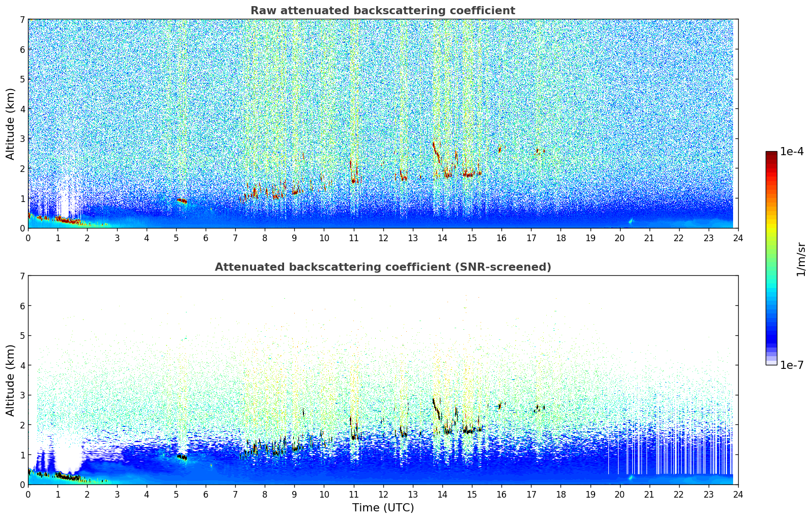Viewport: 812px width, 519px height.
Task: Click the 'Raw attenuated backscattering coefficient' title
Action: [383, 11]
